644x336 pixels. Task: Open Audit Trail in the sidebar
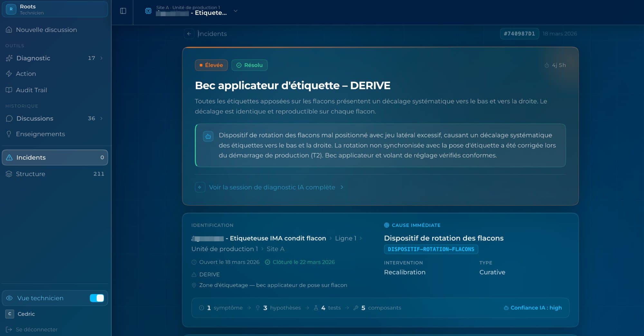click(x=31, y=90)
